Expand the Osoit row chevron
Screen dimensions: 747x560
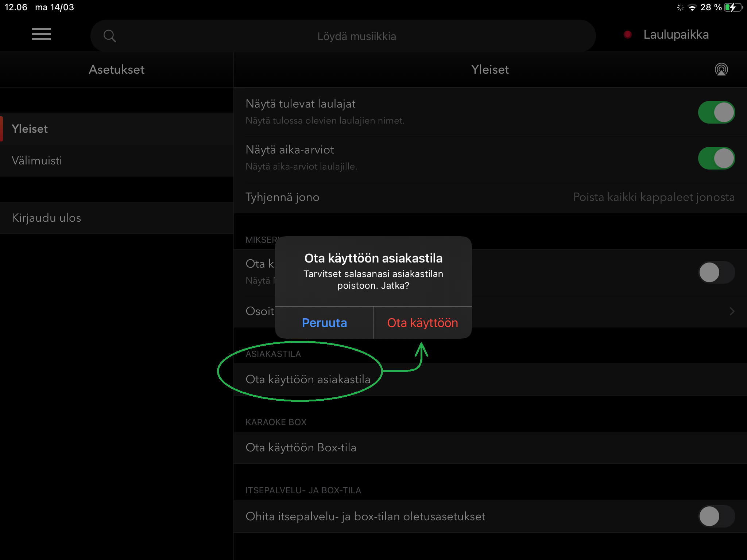click(x=732, y=311)
